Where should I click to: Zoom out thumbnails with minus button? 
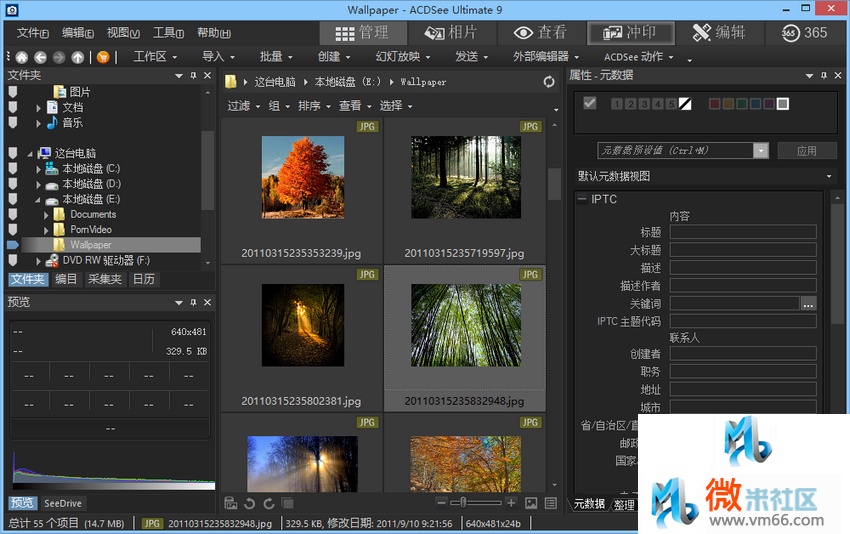tap(442, 503)
